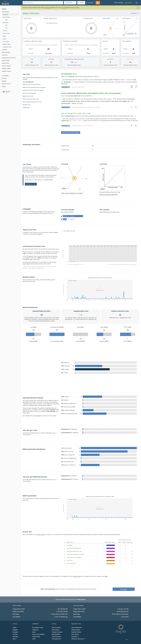
Task: Click the Fresh external inbound links value 25
Action: [48, 49]
